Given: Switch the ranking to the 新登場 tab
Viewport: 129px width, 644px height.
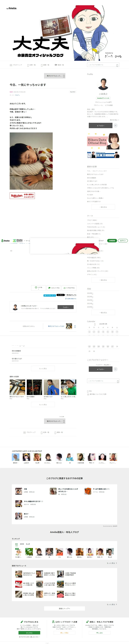Looking at the screenshot, I should pos(22,544).
